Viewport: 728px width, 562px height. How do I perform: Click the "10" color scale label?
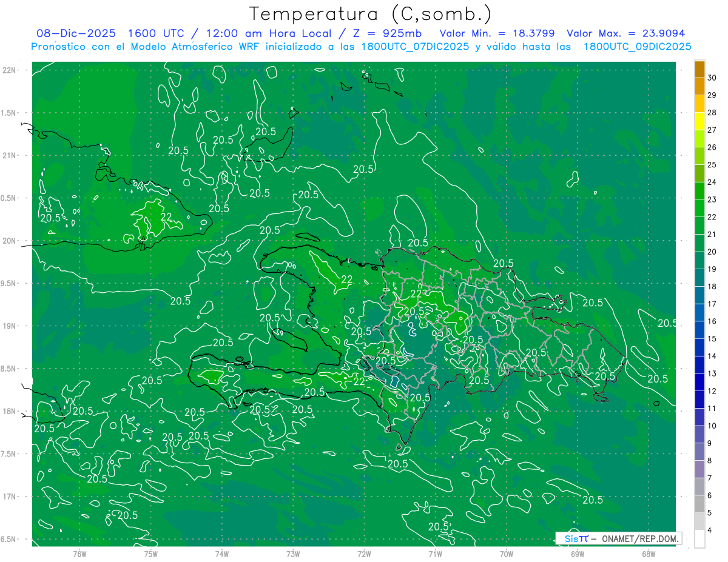(x=712, y=426)
